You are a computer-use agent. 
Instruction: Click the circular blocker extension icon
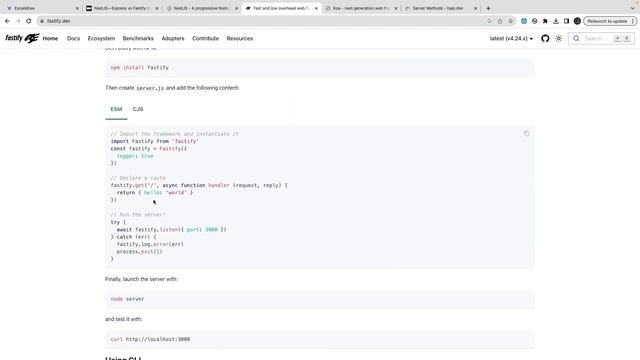535,21
